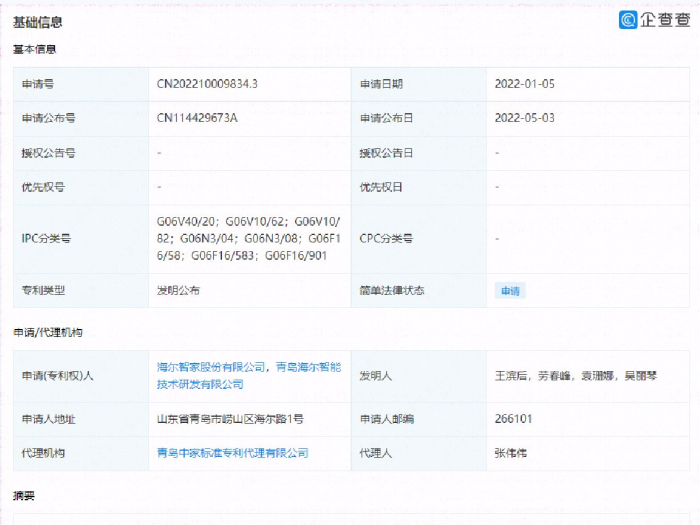Click the 优先权日 label cell

click(419, 188)
